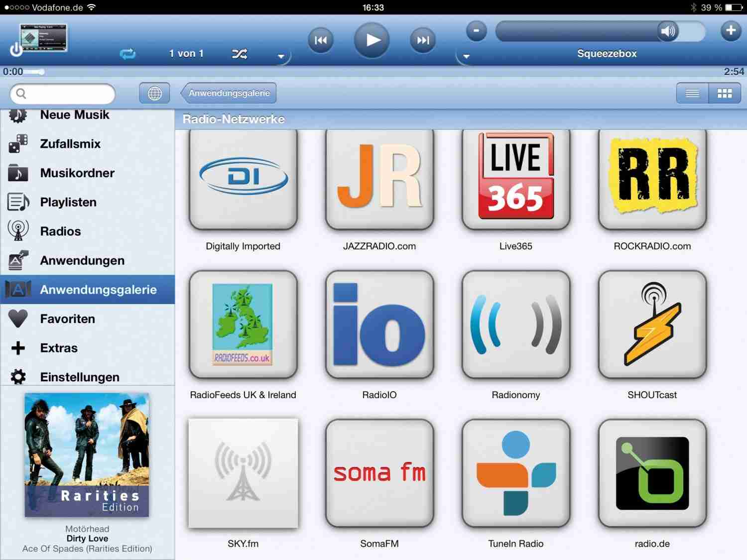Tap the Ace Of Spades album cover
The image size is (747, 560).
pos(87,455)
